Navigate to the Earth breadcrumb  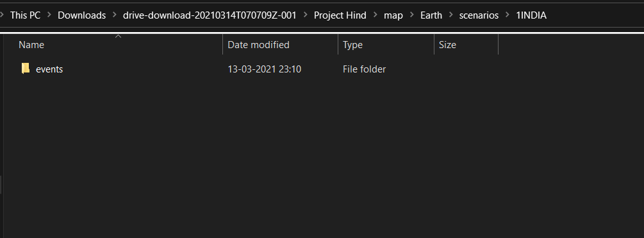pyautogui.click(x=431, y=15)
